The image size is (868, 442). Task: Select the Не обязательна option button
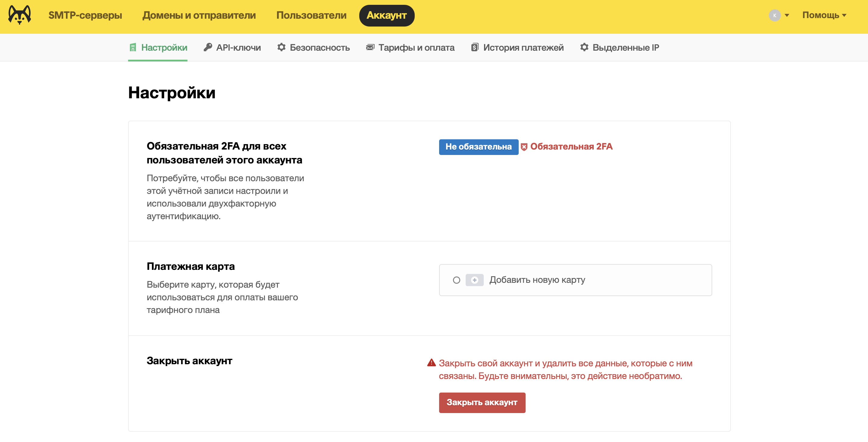[479, 147]
